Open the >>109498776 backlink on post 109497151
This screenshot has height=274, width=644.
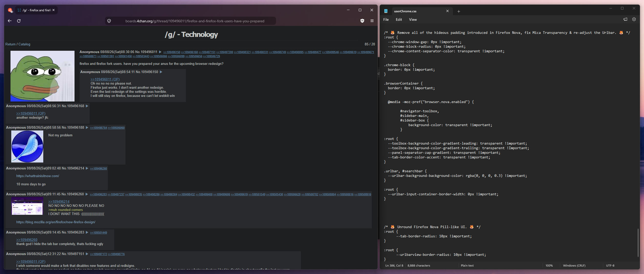(x=116, y=254)
